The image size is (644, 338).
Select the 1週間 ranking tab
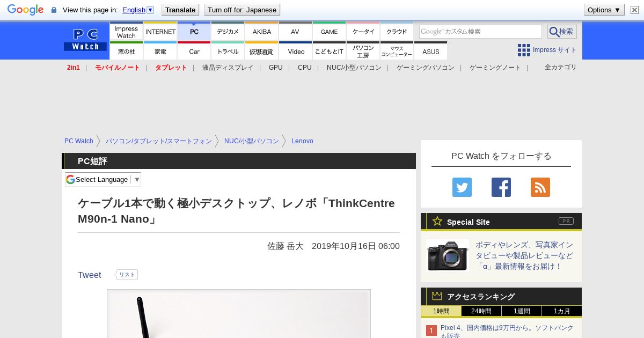click(522, 311)
